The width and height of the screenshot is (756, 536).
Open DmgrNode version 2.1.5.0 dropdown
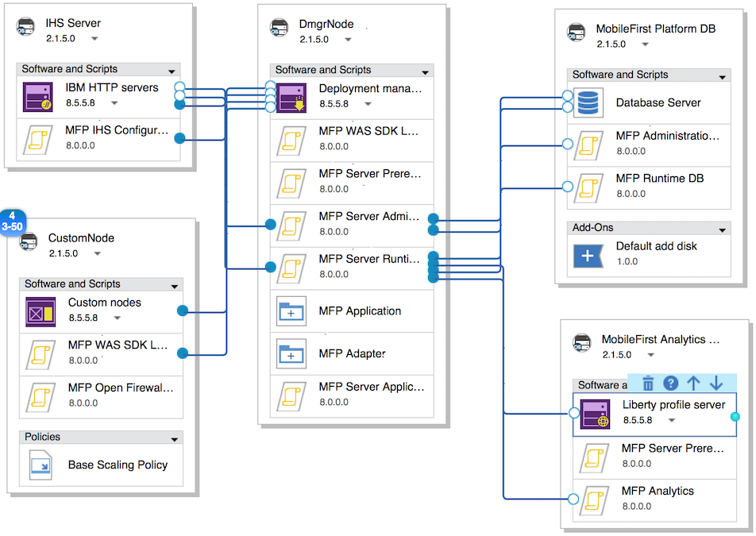click(348, 40)
